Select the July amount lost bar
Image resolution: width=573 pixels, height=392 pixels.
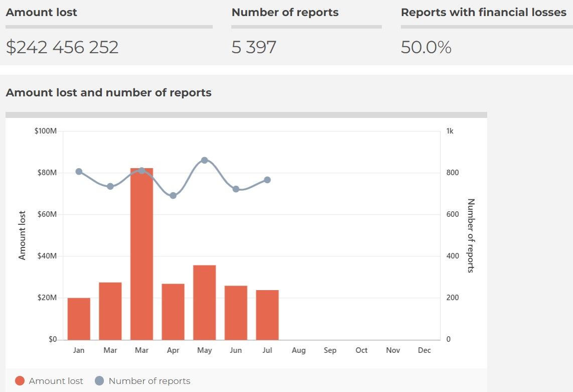tap(267, 315)
